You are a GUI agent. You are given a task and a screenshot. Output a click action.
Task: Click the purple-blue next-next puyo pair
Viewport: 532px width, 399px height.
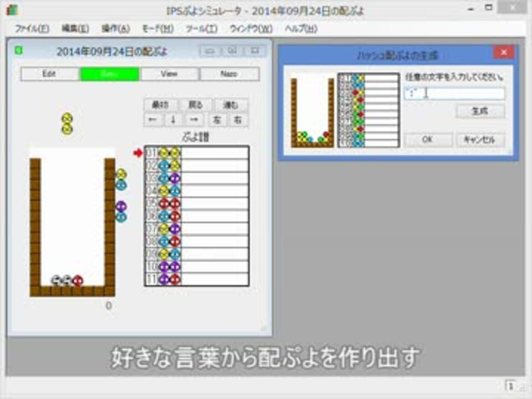click(x=121, y=211)
